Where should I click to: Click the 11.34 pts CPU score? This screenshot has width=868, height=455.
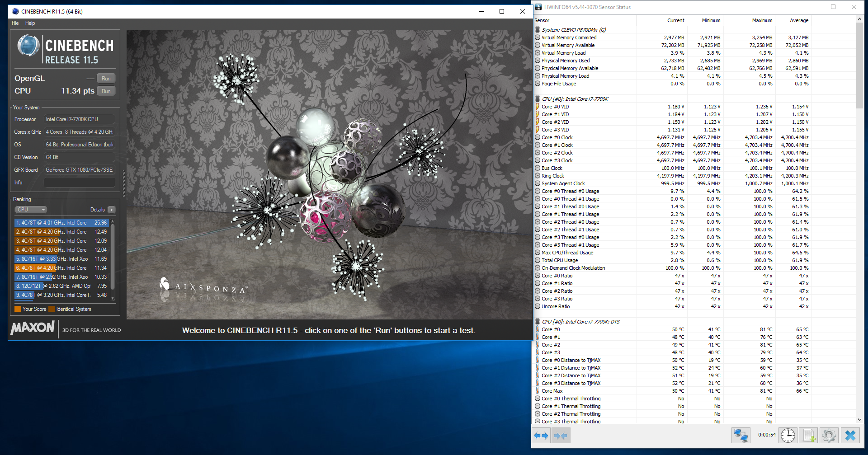pyautogui.click(x=78, y=91)
